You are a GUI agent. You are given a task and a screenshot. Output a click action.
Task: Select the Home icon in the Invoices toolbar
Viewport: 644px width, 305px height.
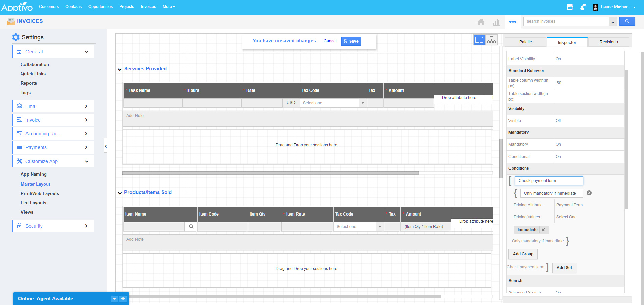pyautogui.click(x=481, y=21)
